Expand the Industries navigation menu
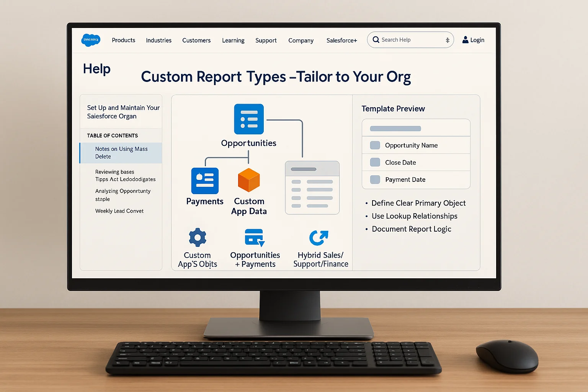This screenshot has width=588, height=392. 158,40
